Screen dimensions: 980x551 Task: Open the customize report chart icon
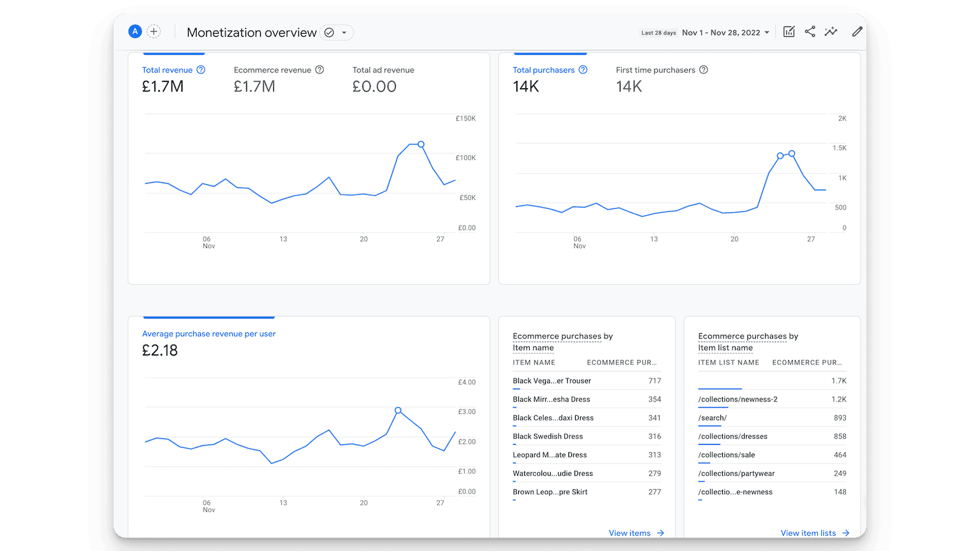click(789, 32)
